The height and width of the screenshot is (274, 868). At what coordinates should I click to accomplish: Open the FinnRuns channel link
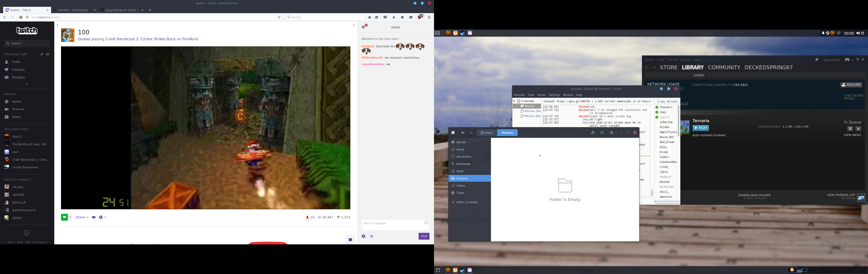coord(190,39)
